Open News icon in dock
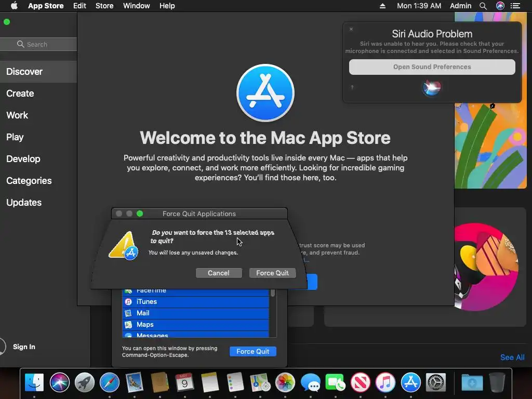The width and height of the screenshot is (532, 399). pyautogui.click(x=361, y=382)
